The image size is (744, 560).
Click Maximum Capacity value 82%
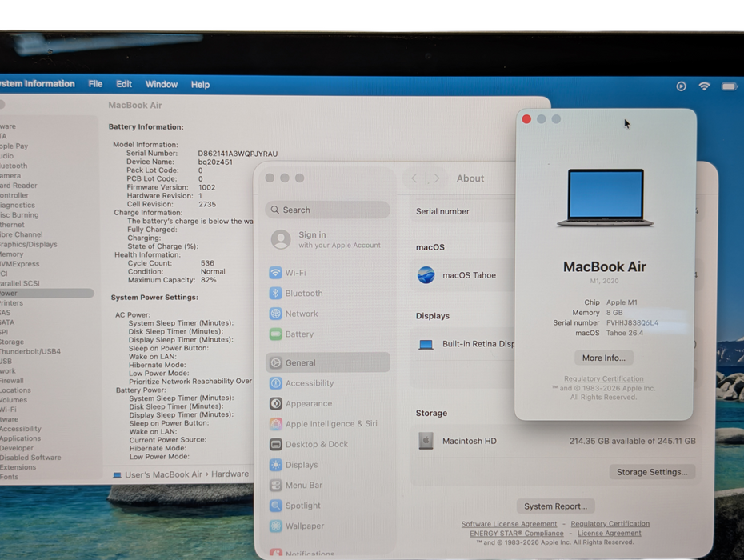coord(208,280)
